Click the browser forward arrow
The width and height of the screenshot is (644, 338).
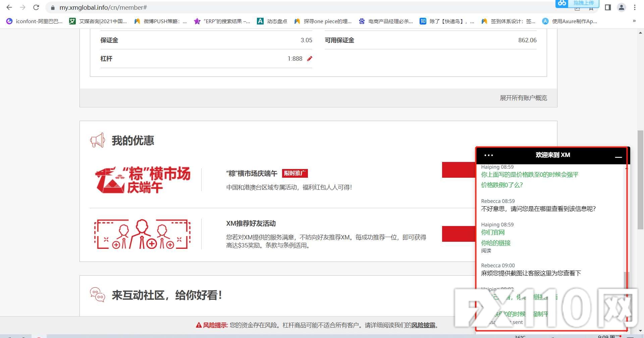tap(22, 7)
